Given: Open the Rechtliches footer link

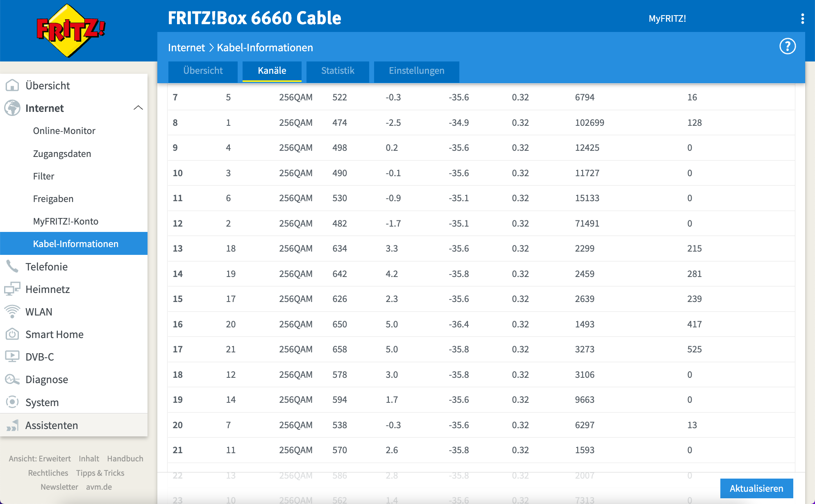Looking at the screenshot, I should coord(48,473).
